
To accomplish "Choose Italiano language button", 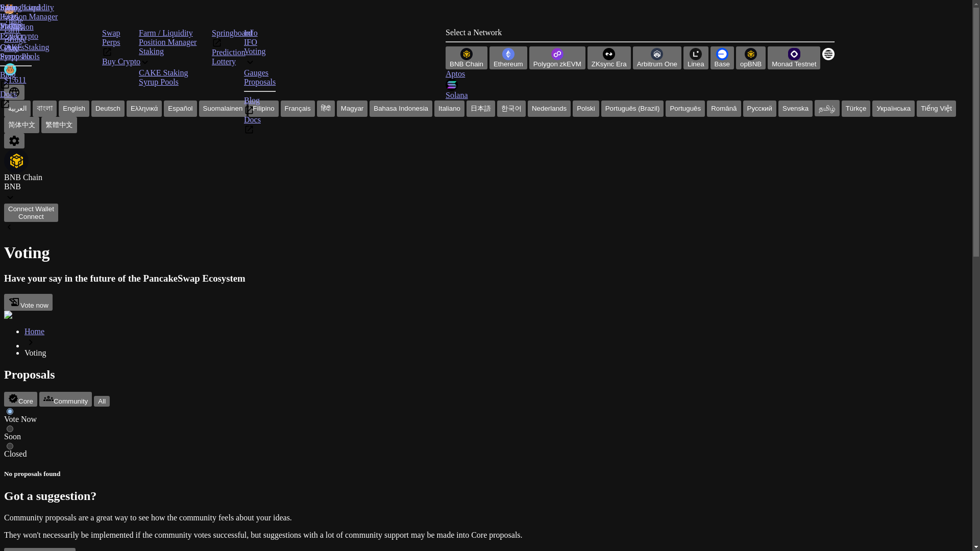I will pos(449,109).
